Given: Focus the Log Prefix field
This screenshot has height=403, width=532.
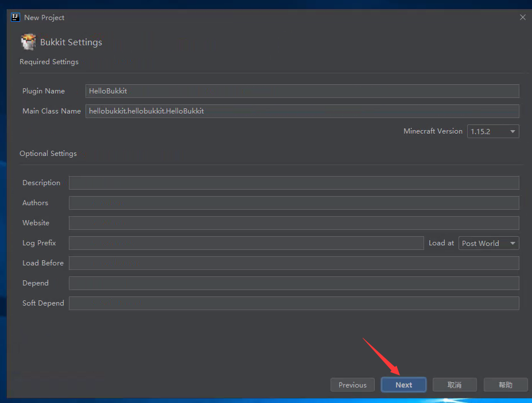Looking at the screenshot, I should click(x=246, y=243).
